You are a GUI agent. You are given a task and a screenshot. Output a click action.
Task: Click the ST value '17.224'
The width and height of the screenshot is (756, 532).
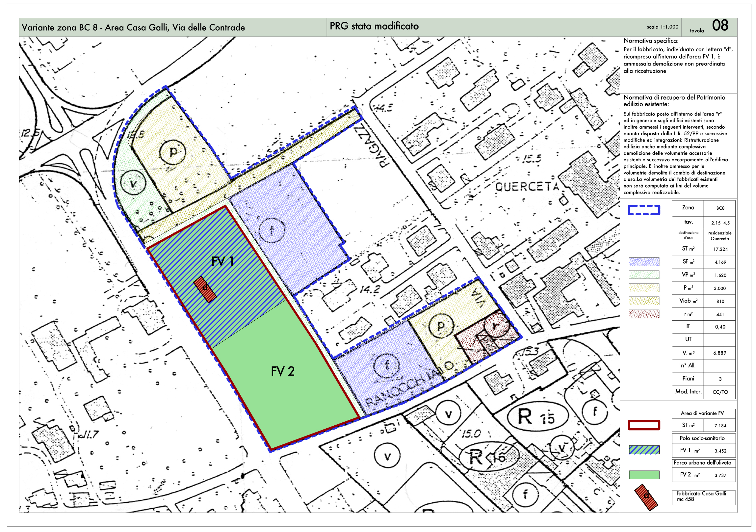720,249
